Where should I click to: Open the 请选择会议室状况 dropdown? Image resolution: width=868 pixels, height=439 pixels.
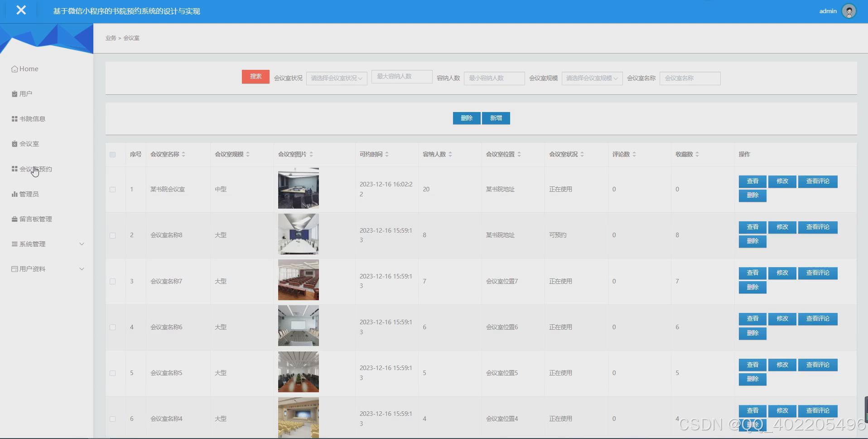click(336, 78)
